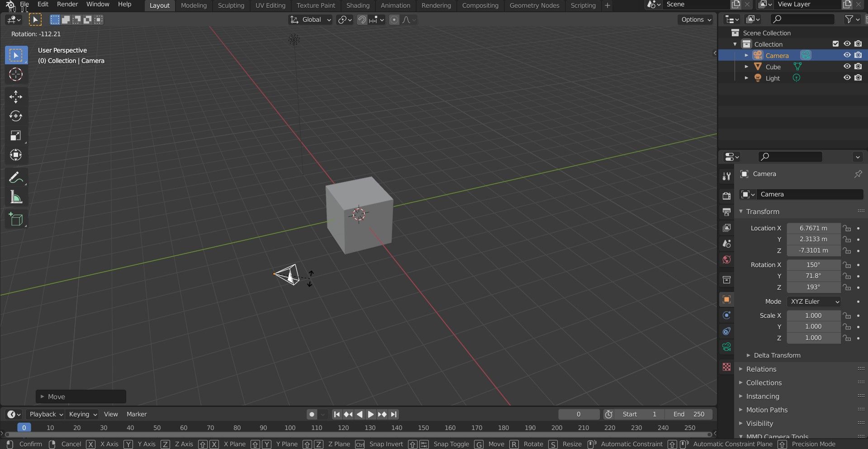Open the Scene properties tab
This screenshot has width=868, height=449.
726,244
